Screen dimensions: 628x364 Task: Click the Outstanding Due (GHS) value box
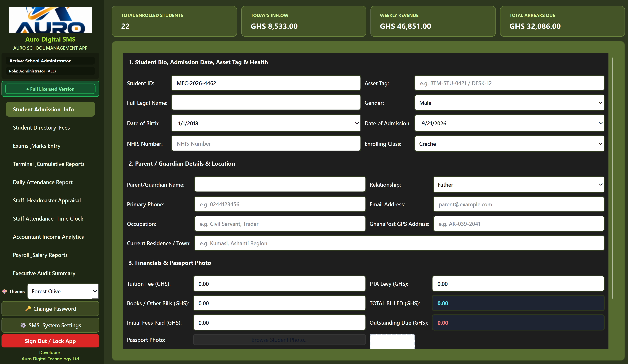(x=518, y=322)
